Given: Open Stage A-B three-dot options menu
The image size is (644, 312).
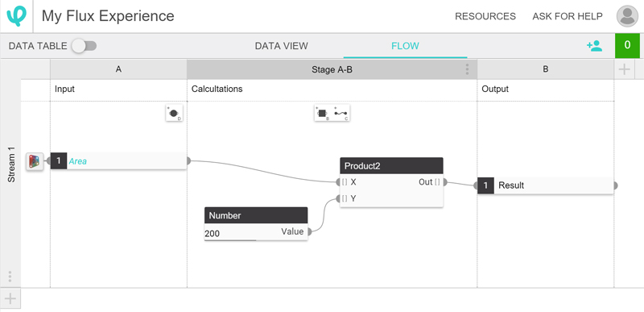Looking at the screenshot, I should click(467, 69).
